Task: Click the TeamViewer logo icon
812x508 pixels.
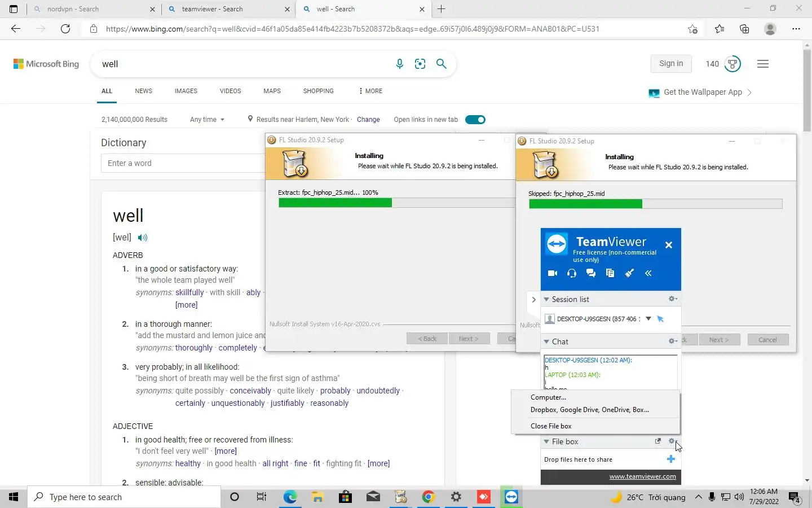Action: click(x=557, y=244)
